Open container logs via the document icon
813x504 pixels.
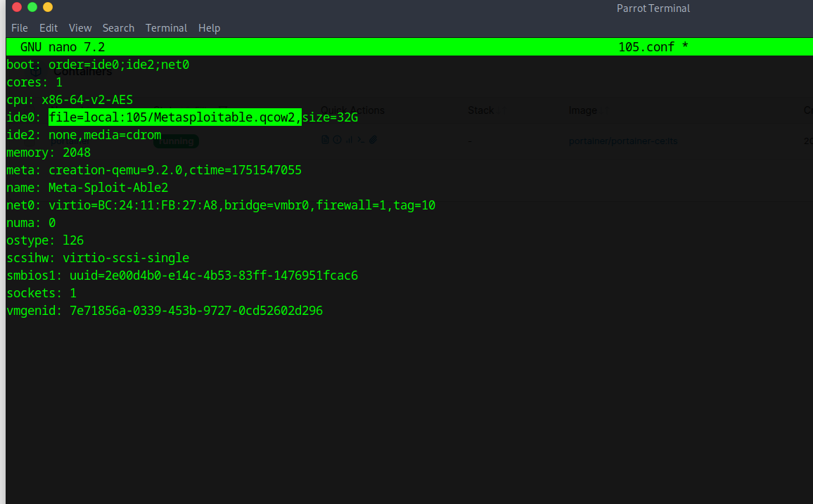click(325, 139)
